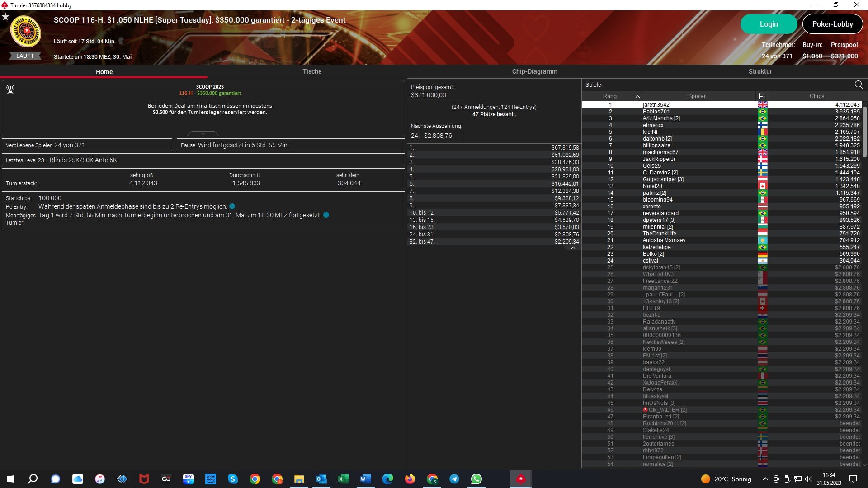This screenshot has width=868, height=488.
Task: Open McAfee from the taskbar
Action: click(x=144, y=479)
